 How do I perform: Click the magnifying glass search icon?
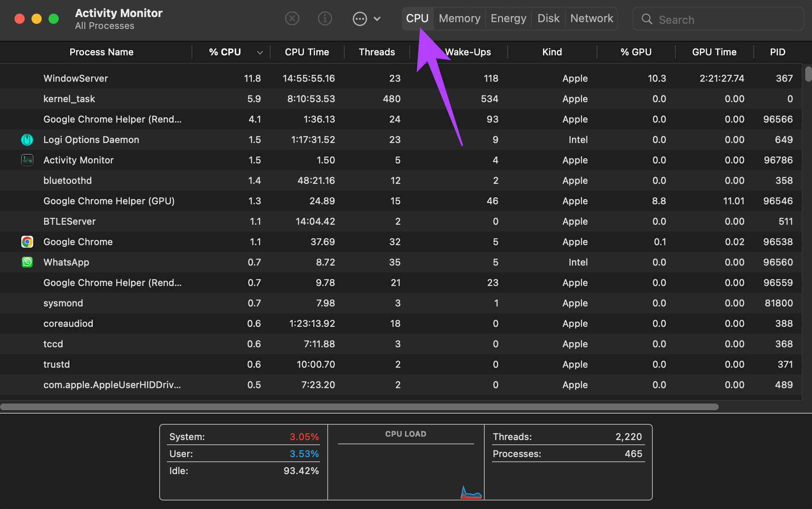647,19
